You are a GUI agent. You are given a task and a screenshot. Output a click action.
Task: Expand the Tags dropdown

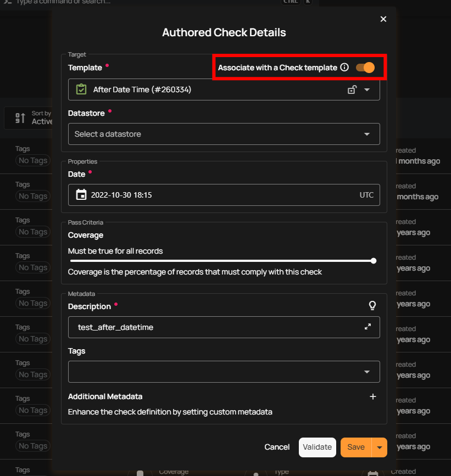pos(367,372)
